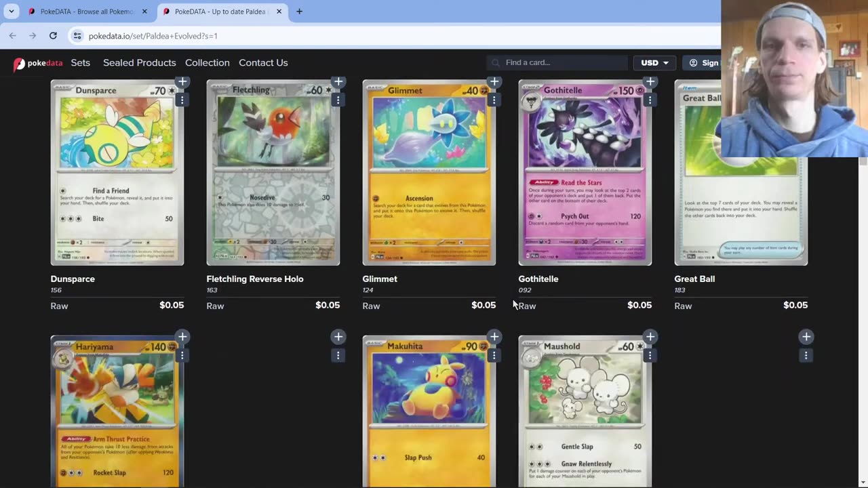Add Glimmet card with plus icon
This screenshot has height=488, width=868.
click(x=494, y=82)
